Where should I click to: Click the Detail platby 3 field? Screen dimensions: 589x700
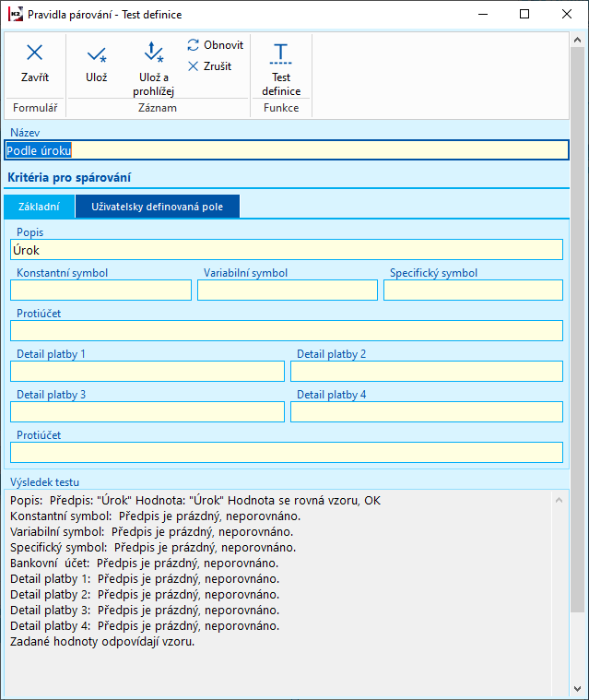pos(147,412)
